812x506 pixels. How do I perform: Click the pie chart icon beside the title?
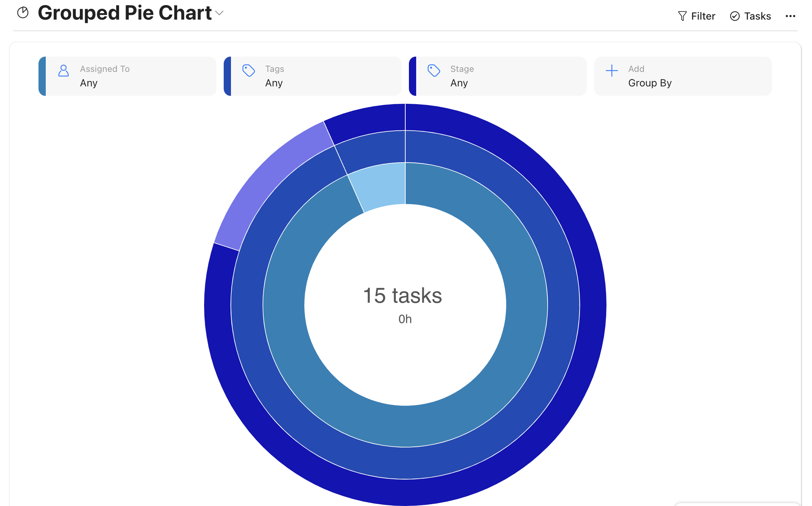click(23, 13)
